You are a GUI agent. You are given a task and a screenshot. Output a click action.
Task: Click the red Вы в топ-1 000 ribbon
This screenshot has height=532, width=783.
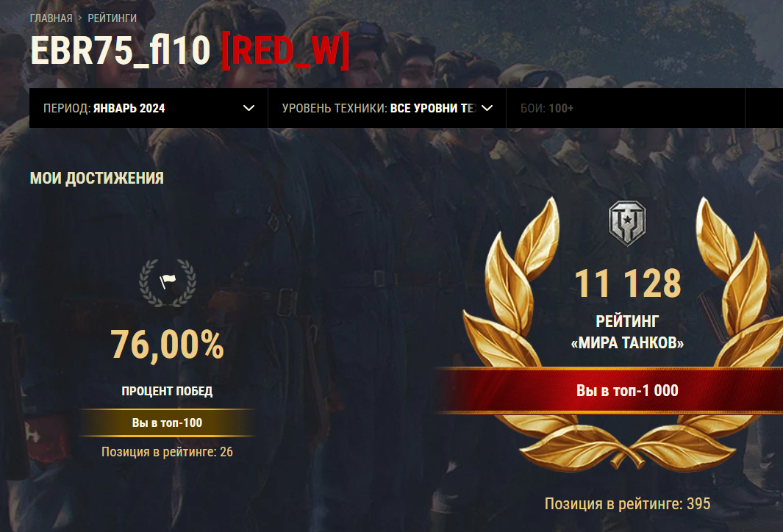pyautogui.click(x=609, y=390)
